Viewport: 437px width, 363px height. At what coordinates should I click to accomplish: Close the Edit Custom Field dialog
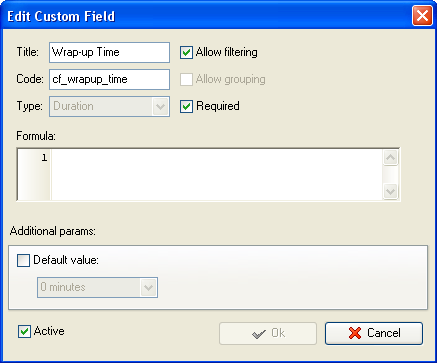422,16
